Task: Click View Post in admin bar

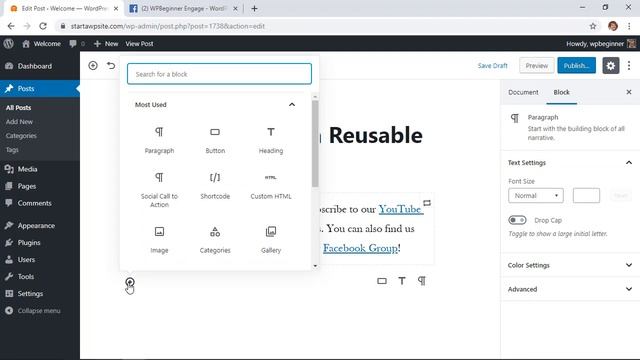Action: [x=139, y=44]
